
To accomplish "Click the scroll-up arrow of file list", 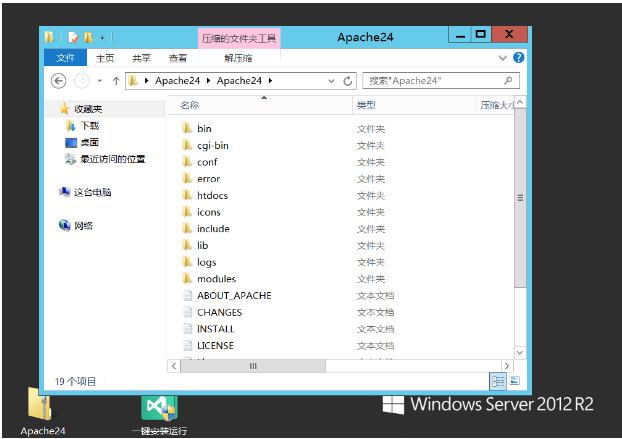I will [520, 102].
